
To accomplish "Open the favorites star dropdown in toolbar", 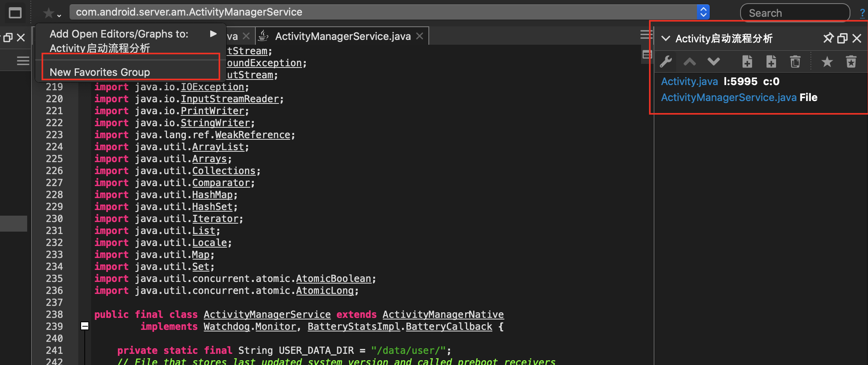I will [52, 14].
